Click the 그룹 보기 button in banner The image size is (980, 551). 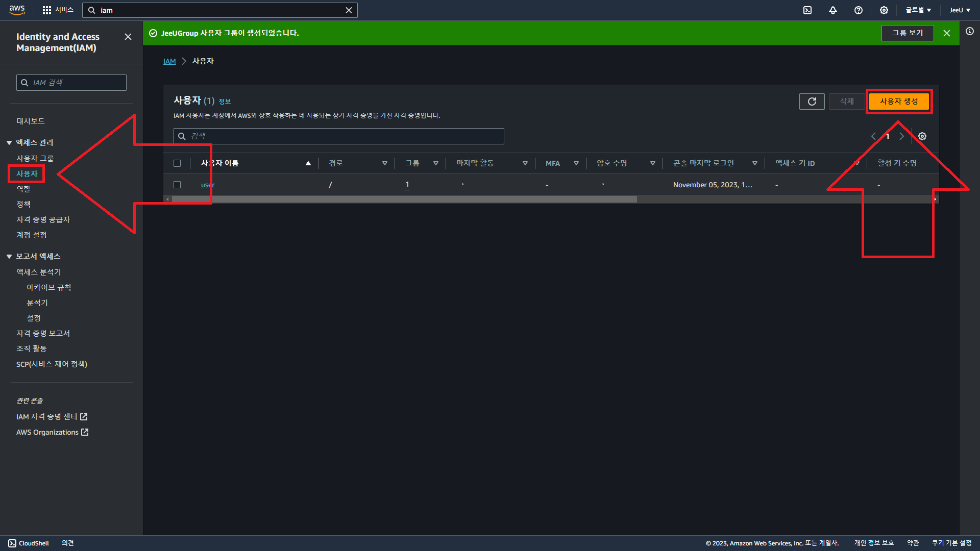click(x=908, y=33)
